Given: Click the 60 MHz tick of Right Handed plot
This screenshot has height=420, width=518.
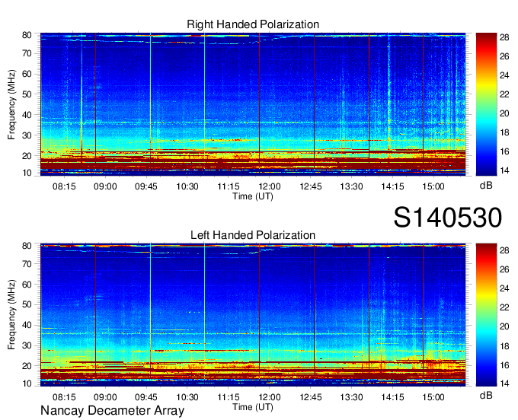Looking at the screenshot, I should tap(27, 74).
